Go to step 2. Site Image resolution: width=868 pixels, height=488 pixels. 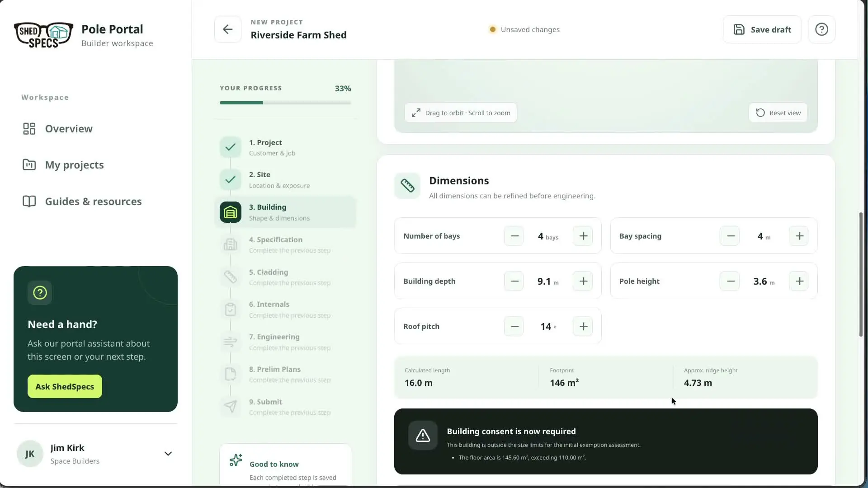(x=285, y=180)
